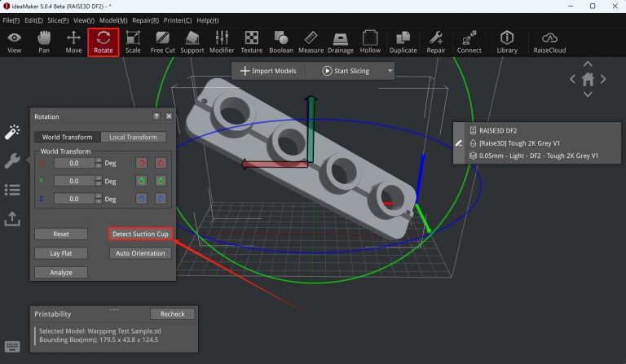
Task: Open the RaiseCloud icon
Action: click(x=549, y=42)
